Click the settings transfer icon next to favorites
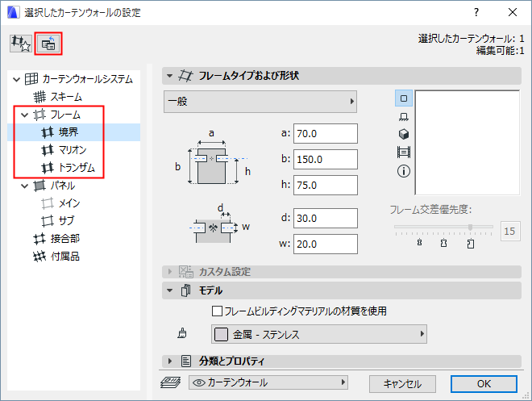This screenshot has height=401, width=532. click(x=48, y=44)
